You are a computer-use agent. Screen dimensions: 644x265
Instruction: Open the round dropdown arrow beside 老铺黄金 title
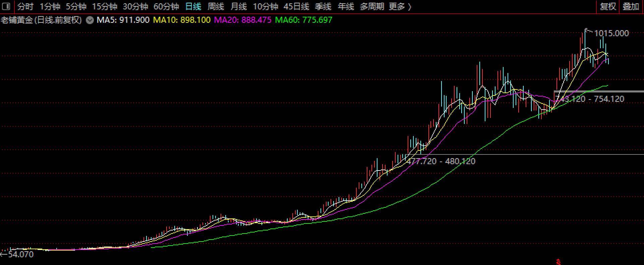[x=90, y=20]
